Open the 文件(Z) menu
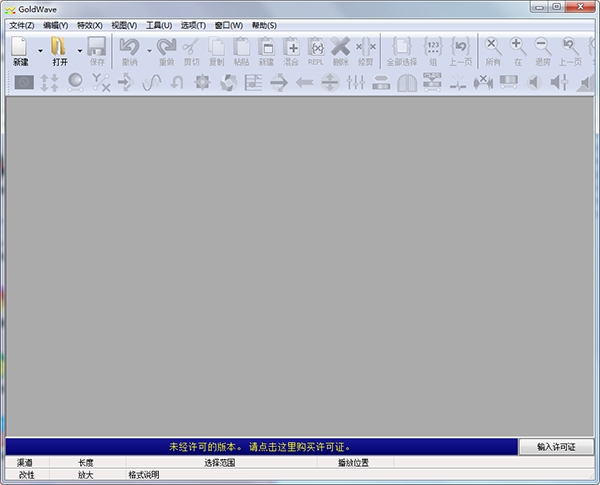Screen dimensions: 600x485 pyautogui.click(x=22, y=25)
